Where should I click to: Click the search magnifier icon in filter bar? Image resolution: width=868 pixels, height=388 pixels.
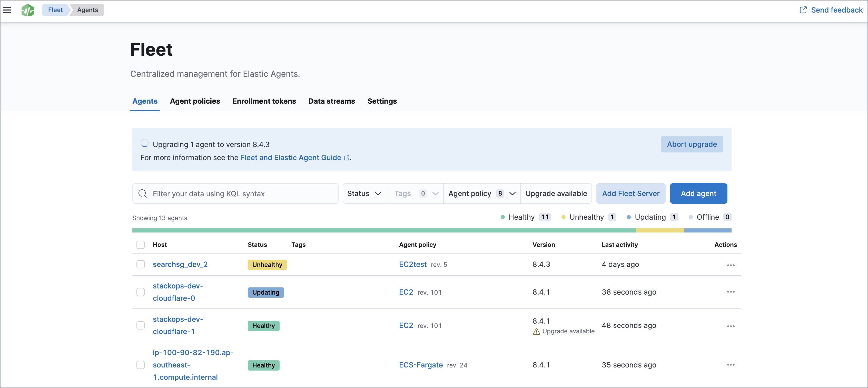(x=143, y=193)
